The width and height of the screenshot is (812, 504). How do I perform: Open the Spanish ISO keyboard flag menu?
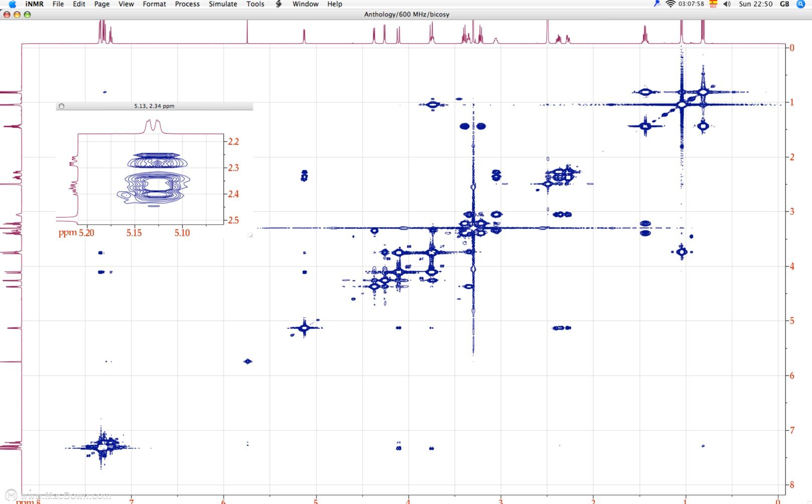point(713,4)
